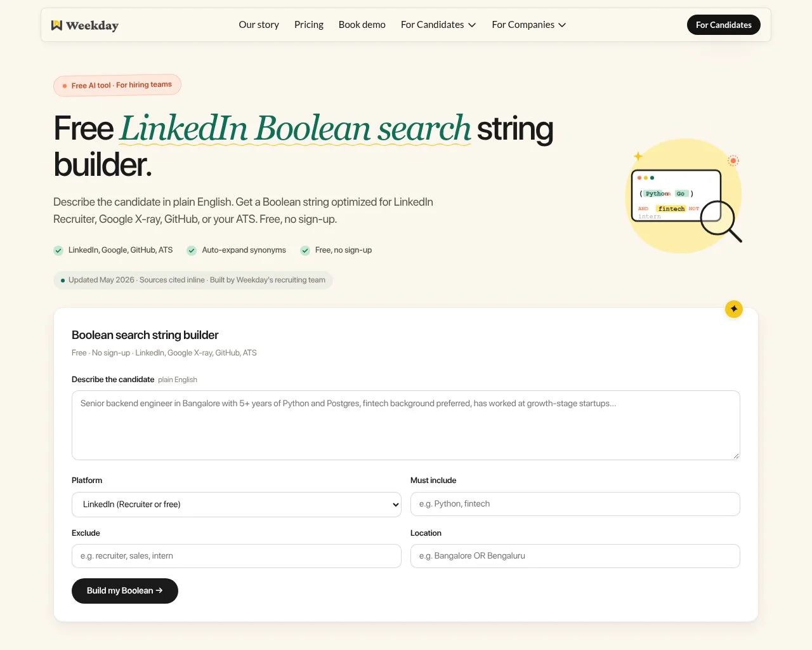Focus the Describe the candidate text area

click(x=406, y=425)
